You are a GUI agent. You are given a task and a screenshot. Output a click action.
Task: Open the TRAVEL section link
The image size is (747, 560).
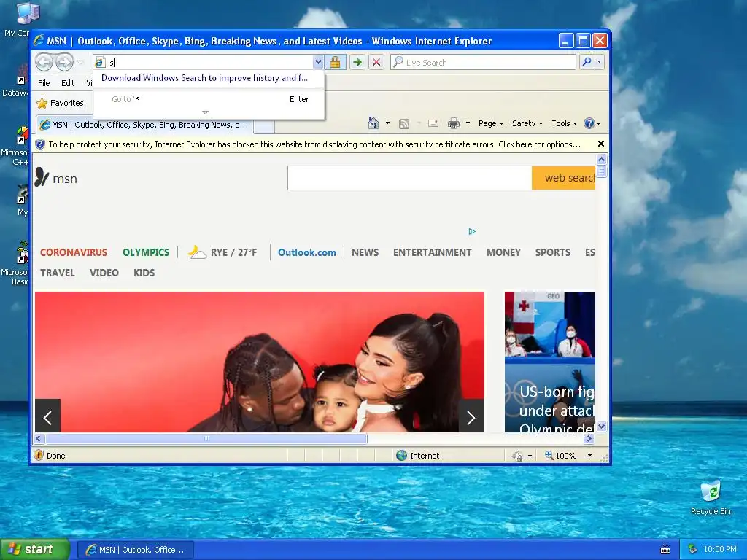[57, 273]
